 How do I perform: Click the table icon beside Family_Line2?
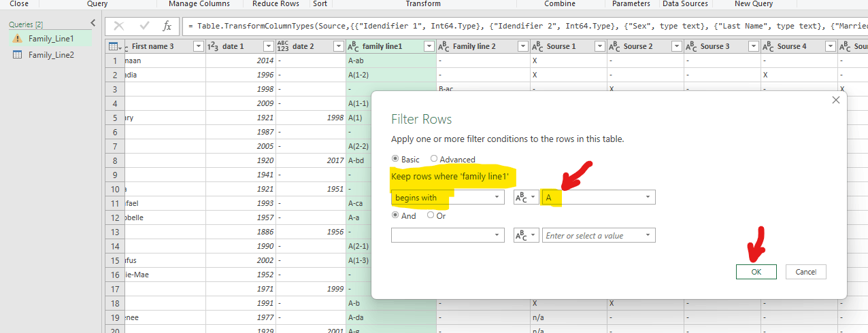(x=18, y=54)
